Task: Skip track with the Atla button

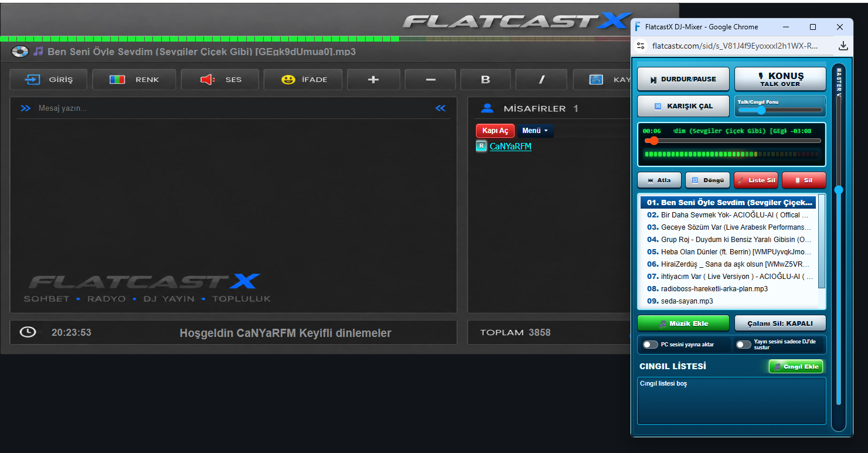Action: tap(659, 180)
